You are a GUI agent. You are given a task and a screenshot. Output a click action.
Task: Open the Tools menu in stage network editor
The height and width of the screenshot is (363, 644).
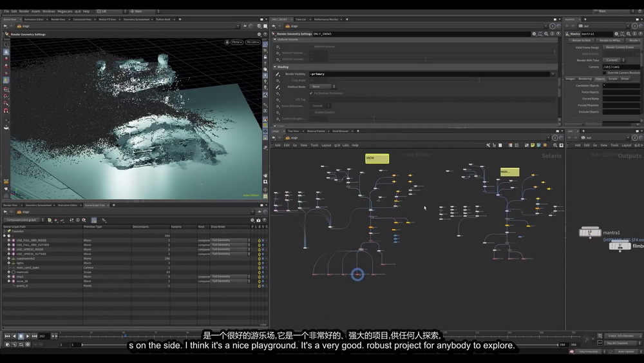pos(314,145)
